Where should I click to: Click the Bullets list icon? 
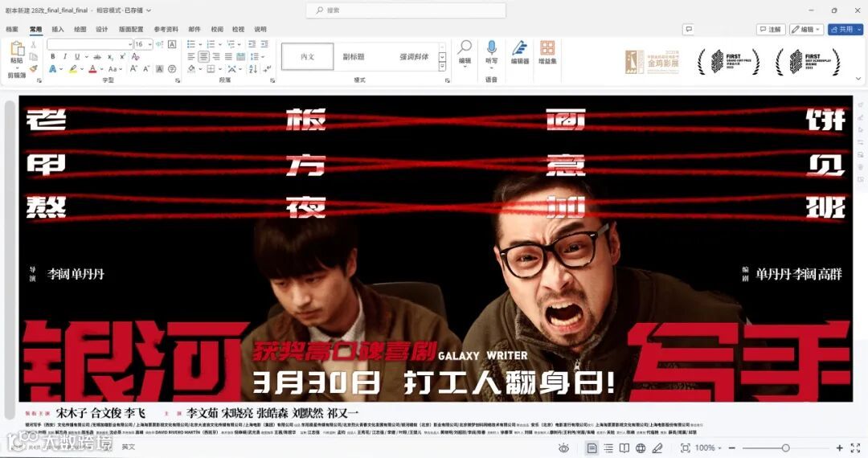click(191, 44)
